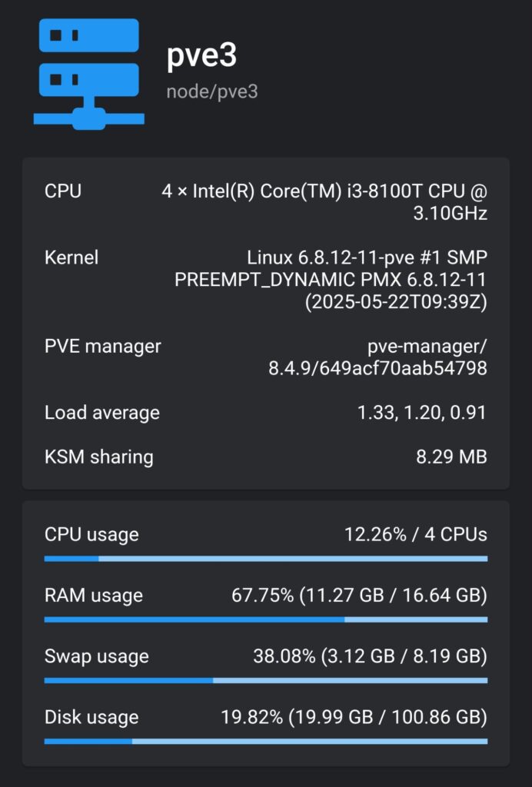Click the CPU usage progress bar
This screenshot has height=787, width=532.
coord(265,559)
